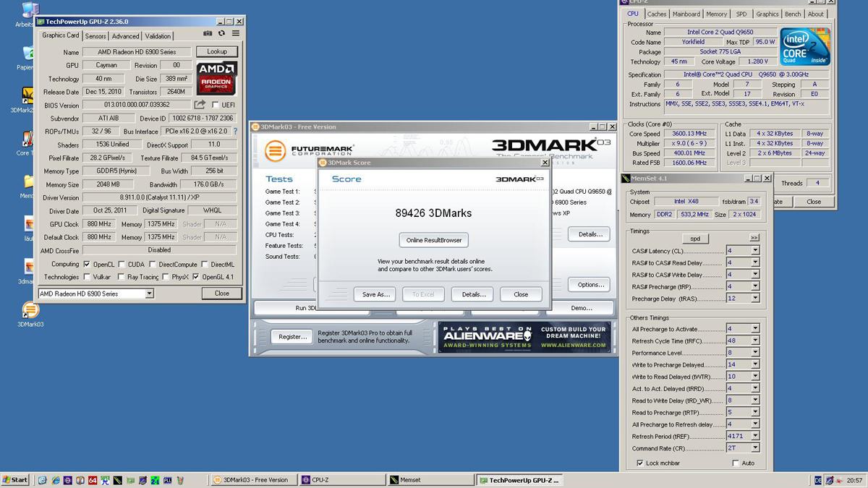Open Write to Read Delayed (tWTR) dropdown
Viewport: 868px width, 488px height.
pos(755,377)
